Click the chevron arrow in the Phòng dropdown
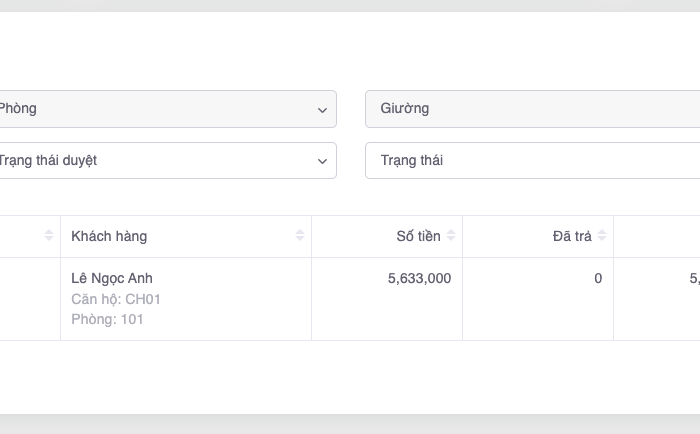The height and width of the screenshot is (434, 700). pyautogui.click(x=322, y=109)
